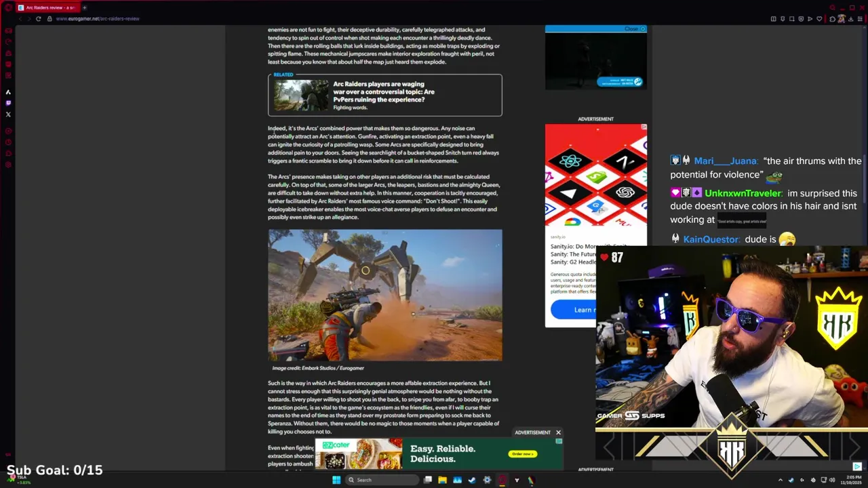Open Twitch in the browser sidebar
868x488 pixels.
click(8, 102)
